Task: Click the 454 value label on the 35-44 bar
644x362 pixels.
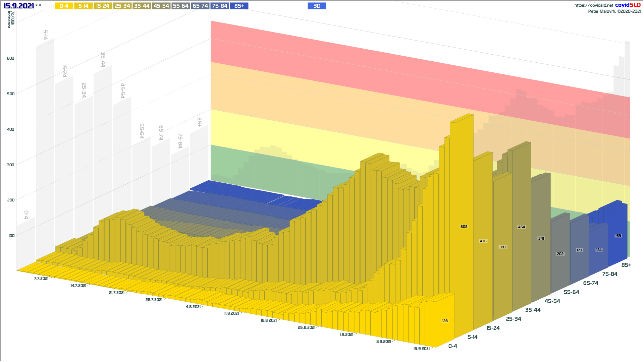Action: (x=522, y=227)
